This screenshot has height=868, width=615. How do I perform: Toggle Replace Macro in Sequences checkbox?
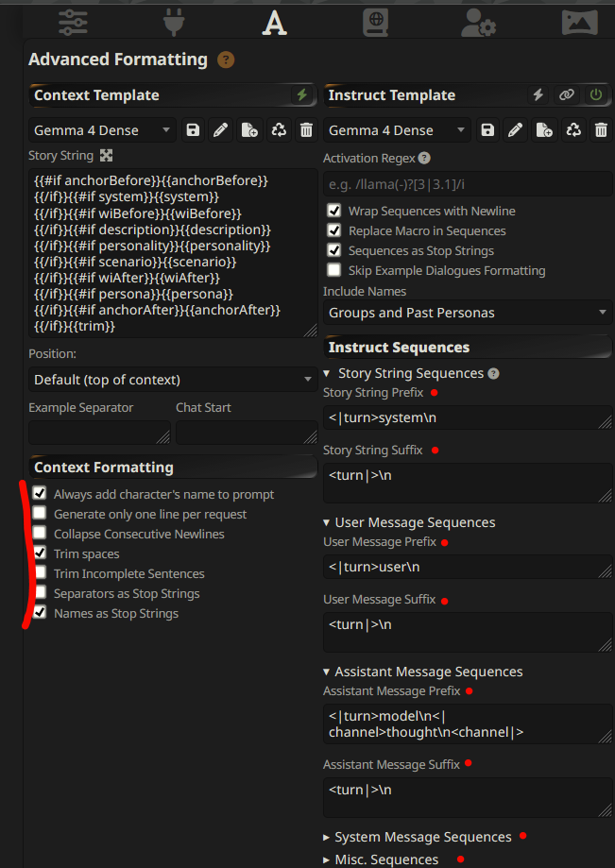click(x=333, y=230)
